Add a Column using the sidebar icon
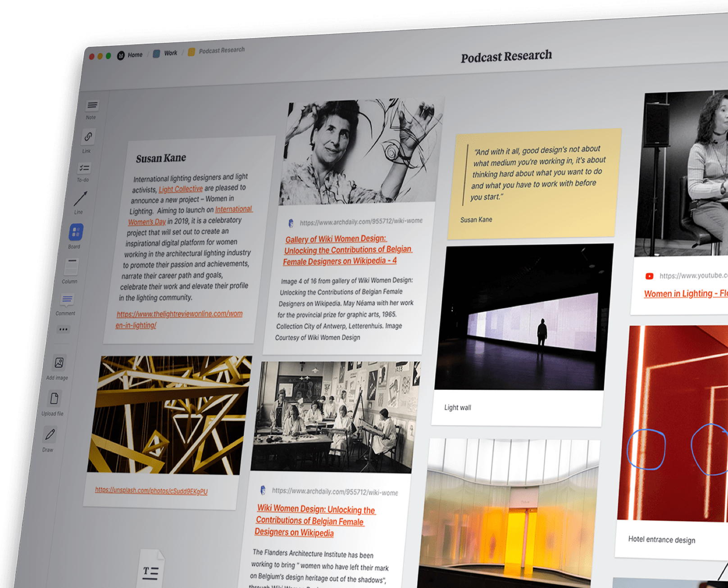Image resolution: width=728 pixels, height=588 pixels. 71,267
